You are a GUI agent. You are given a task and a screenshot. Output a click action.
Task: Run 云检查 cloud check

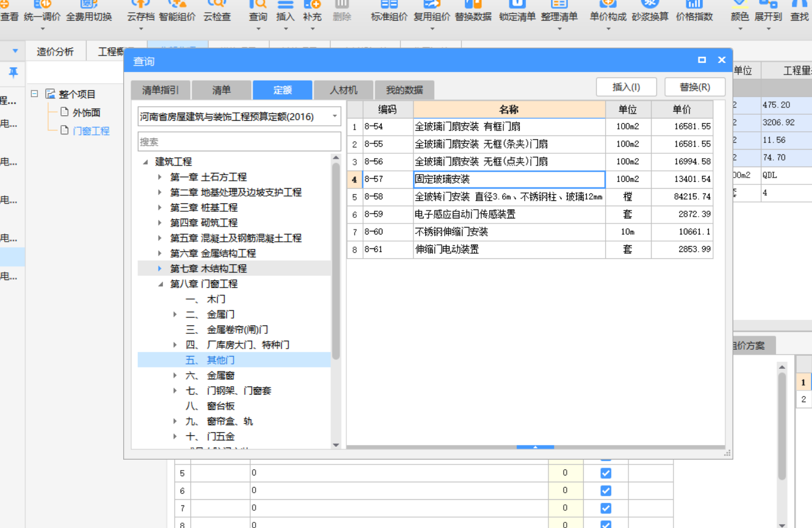pos(217,12)
